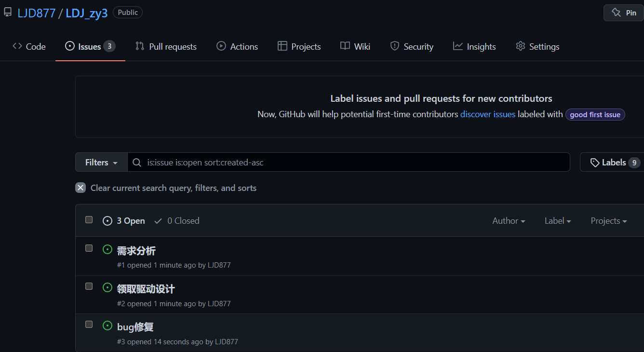Open the Pull requests tab
The width and height of the screenshot is (644, 352).
tap(166, 47)
